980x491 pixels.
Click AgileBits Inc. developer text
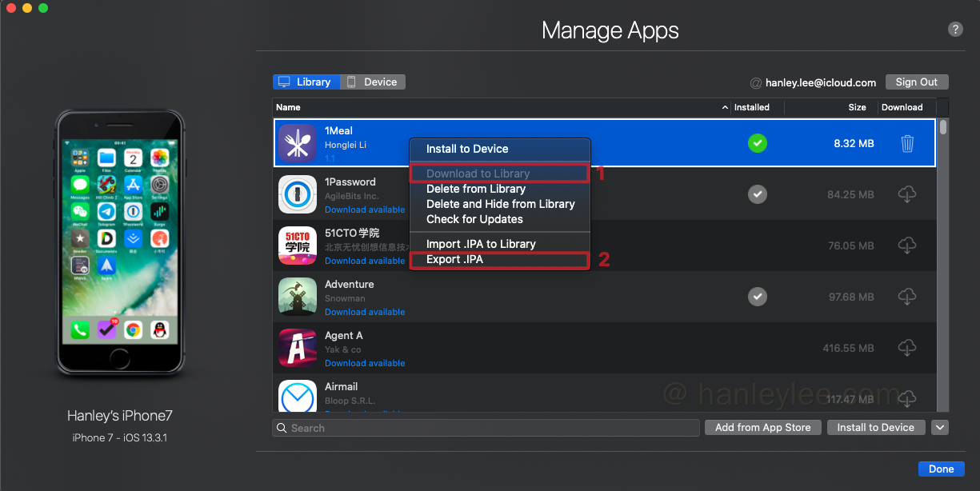coord(351,196)
